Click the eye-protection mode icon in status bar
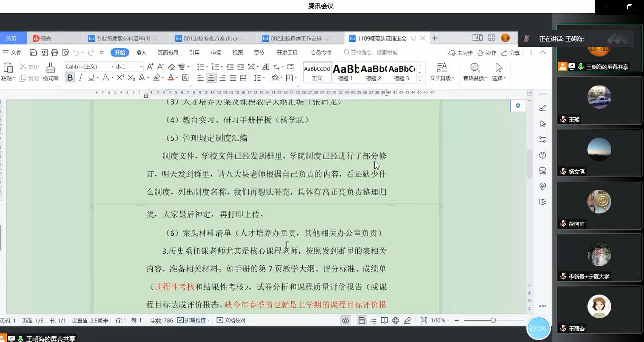The height and width of the screenshot is (342, 644). [x=345, y=320]
